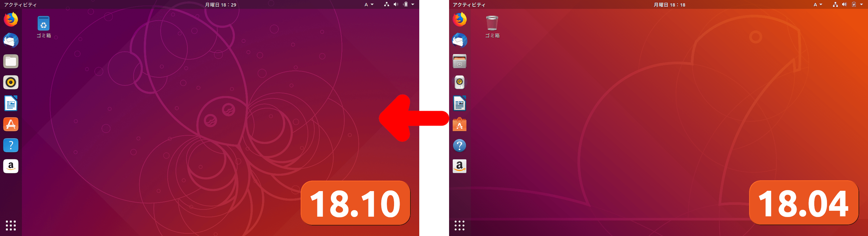Open Thunderbird in the 18.04 dock
868x236 pixels.
tap(460, 40)
